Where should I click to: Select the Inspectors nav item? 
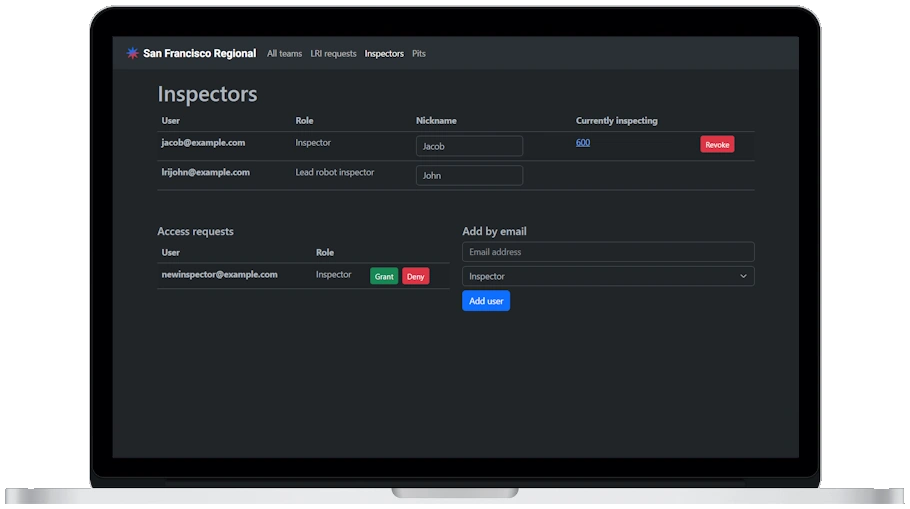coord(384,54)
